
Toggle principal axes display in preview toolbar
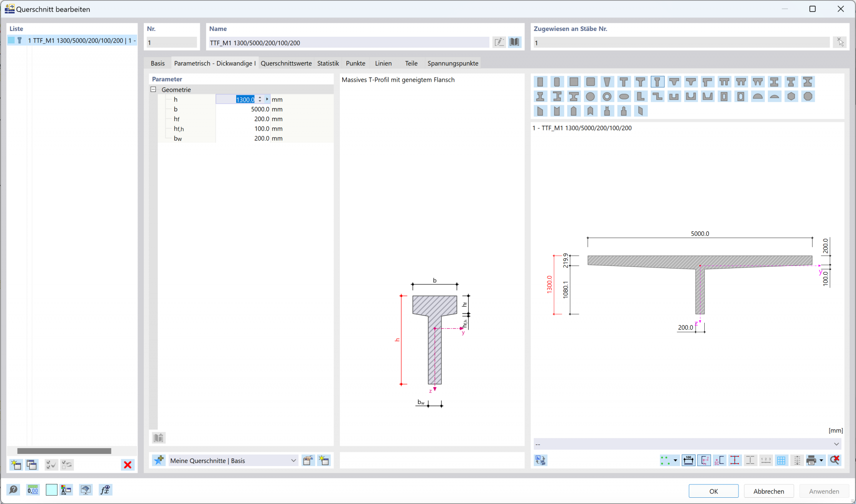click(704, 460)
